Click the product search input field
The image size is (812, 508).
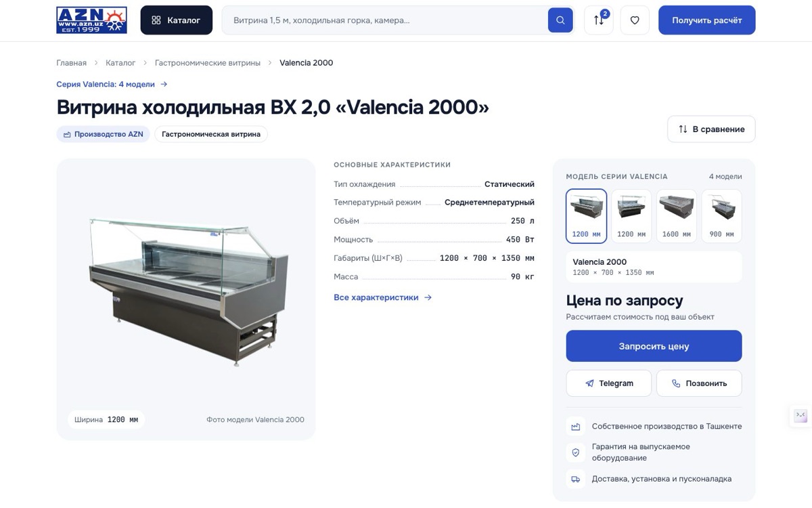385,20
